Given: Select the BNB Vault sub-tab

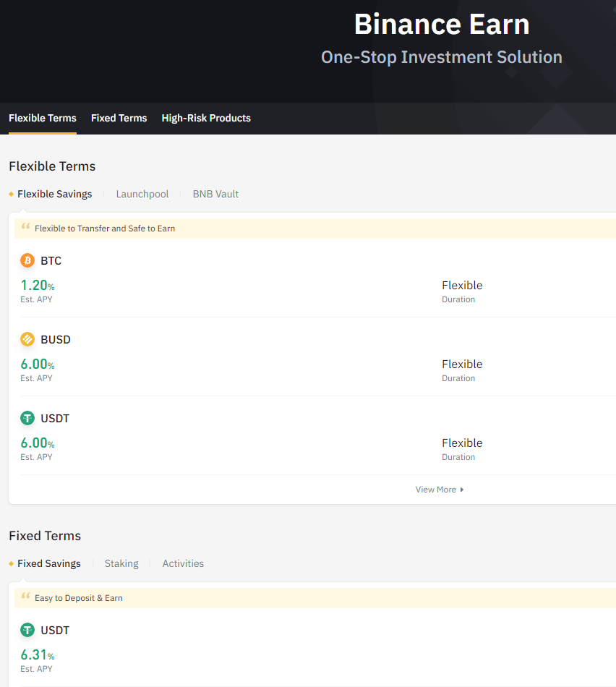Looking at the screenshot, I should click(215, 194).
